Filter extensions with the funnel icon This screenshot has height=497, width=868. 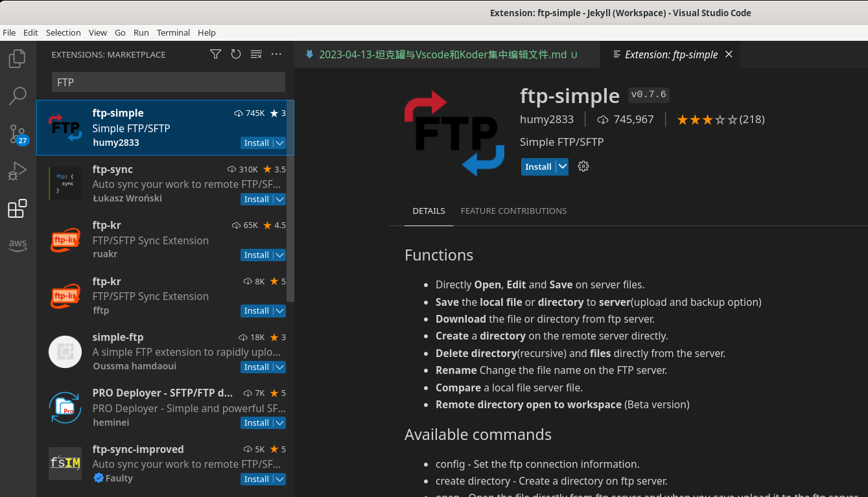(x=216, y=54)
